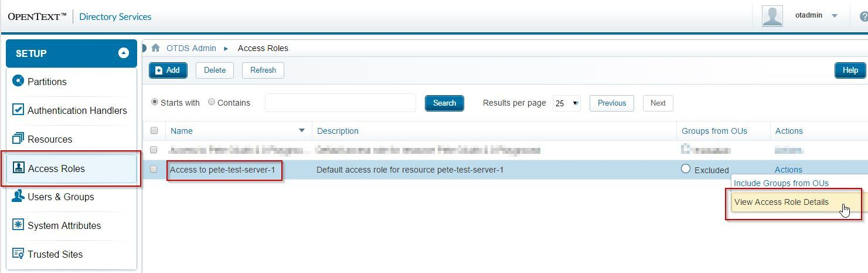868x273 pixels.
Task: Click in the search text field
Action: pos(341,103)
